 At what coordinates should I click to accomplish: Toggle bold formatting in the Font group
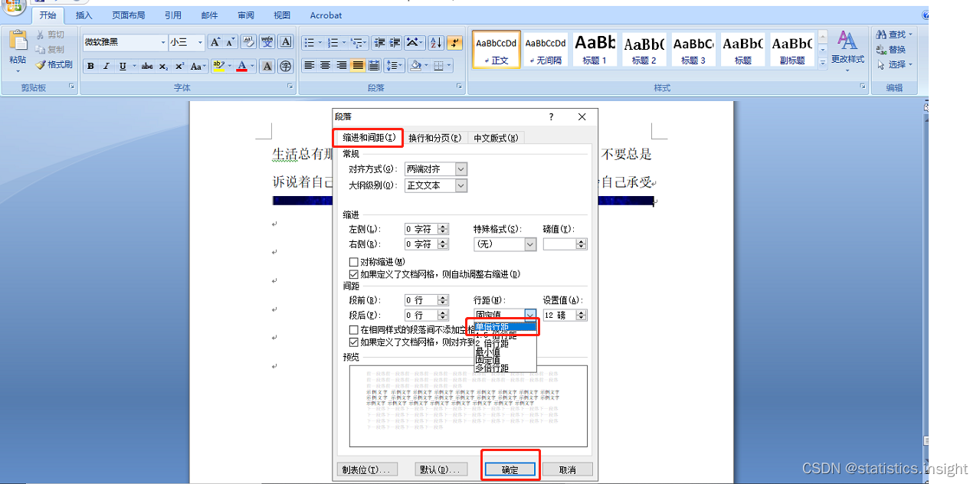[x=90, y=66]
